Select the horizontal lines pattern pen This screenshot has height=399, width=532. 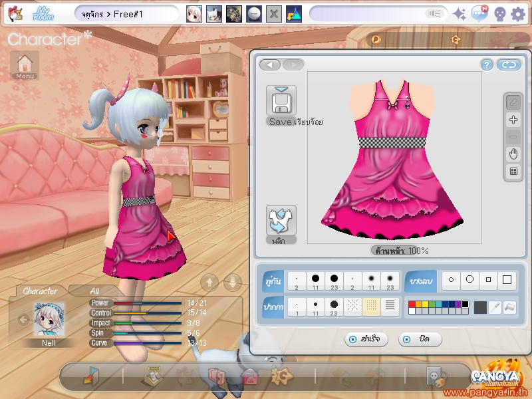[x=390, y=307]
